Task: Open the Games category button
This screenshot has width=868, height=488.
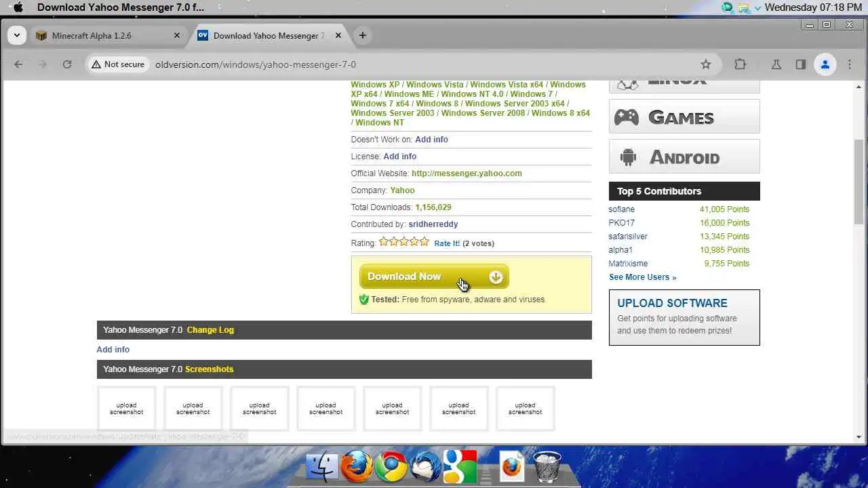Action: click(684, 117)
